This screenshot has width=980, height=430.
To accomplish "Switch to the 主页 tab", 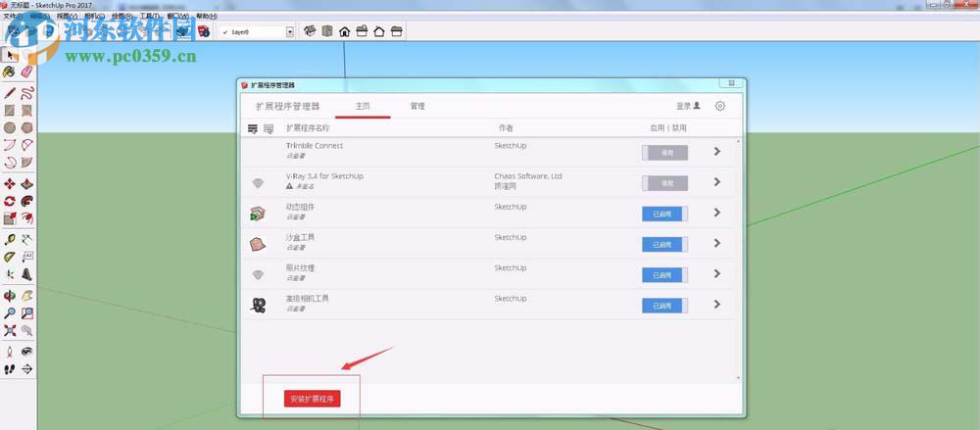I will 363,106.
